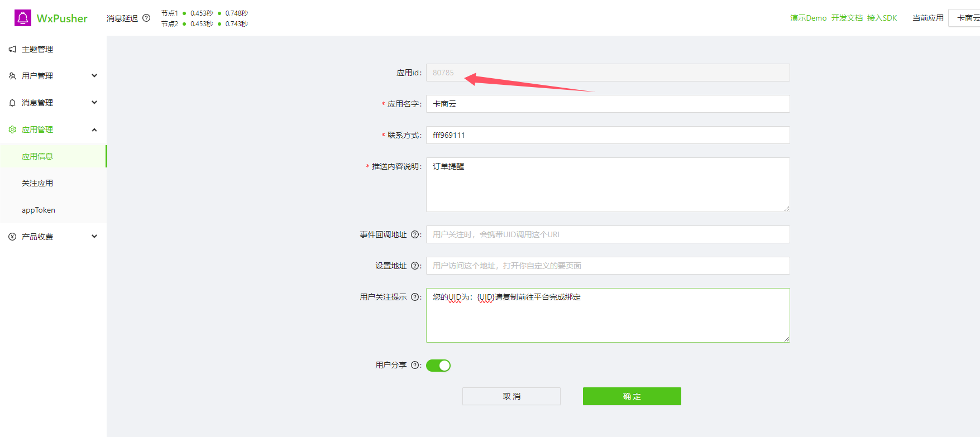Select the 关注应用 submenu item

pos(53,183)
